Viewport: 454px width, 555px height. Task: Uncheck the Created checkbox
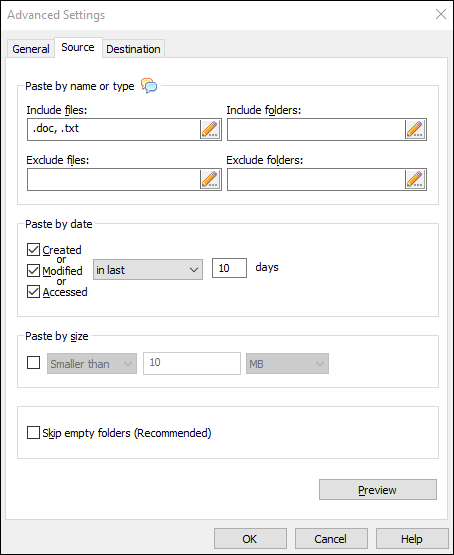tap(33, 250)
